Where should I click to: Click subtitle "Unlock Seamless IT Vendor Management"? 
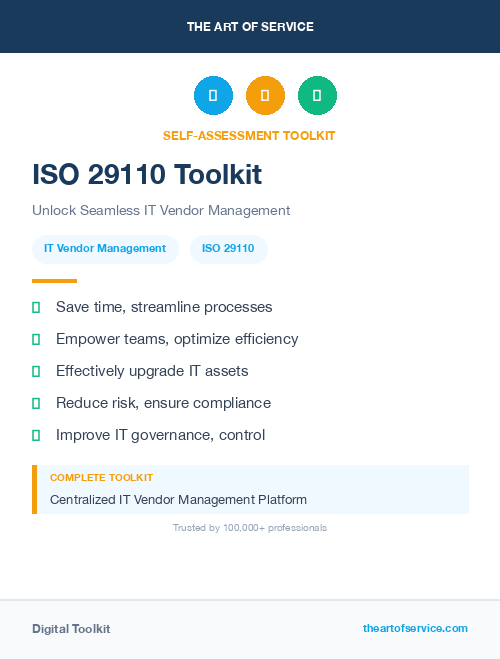click(161, 210)
